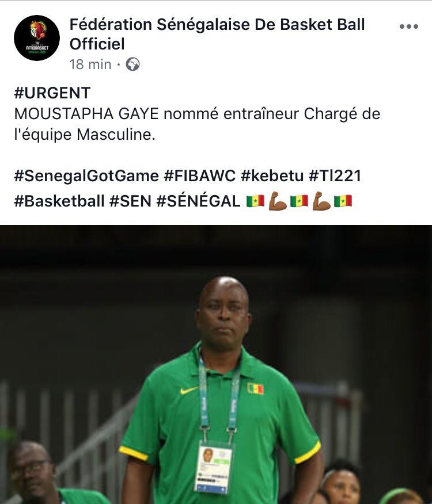Open Fédération Sénégalaise De Basket Ball page name

(217, 34)
